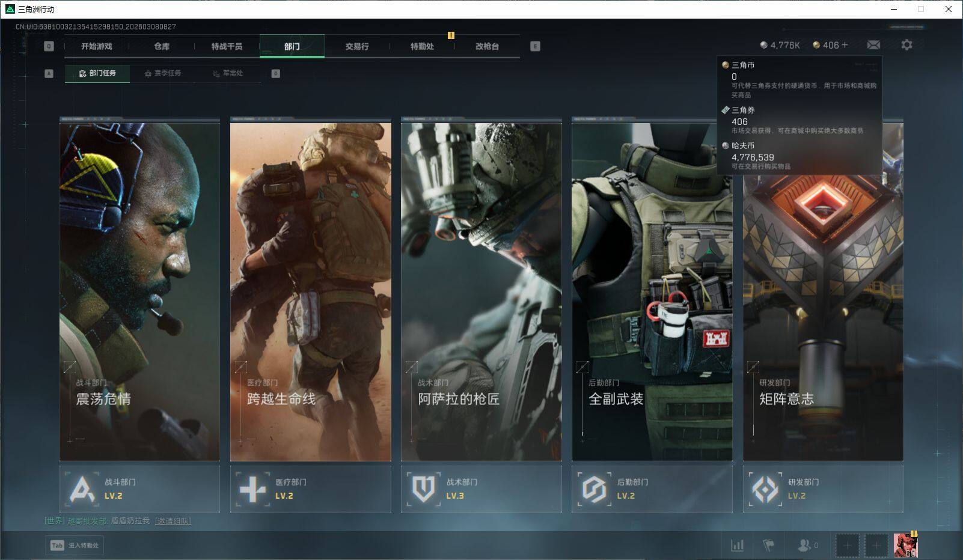
Task: Click the 后勤部门 hexagon icon
Action: pyautogui.click(x=594, y=489)
